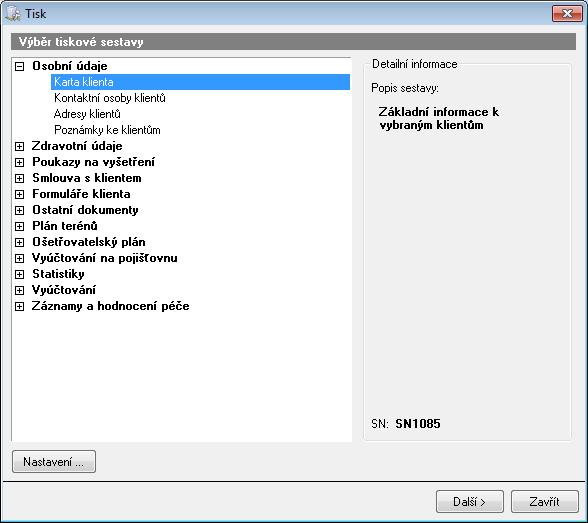The height and width of the screenshot is (523, 588).
Task: Expand the Zdravotní údaje node
Action: [20, 147]
